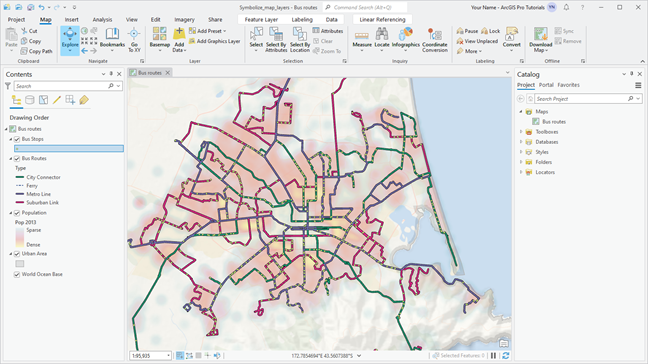
Task: Open the notifications bell
Action: click(566, 7)
